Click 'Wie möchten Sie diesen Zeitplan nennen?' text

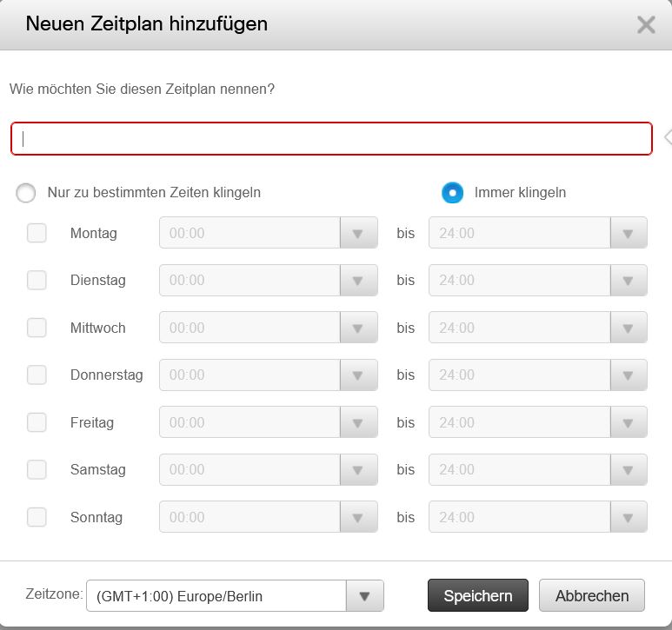[x=142, y=90]
